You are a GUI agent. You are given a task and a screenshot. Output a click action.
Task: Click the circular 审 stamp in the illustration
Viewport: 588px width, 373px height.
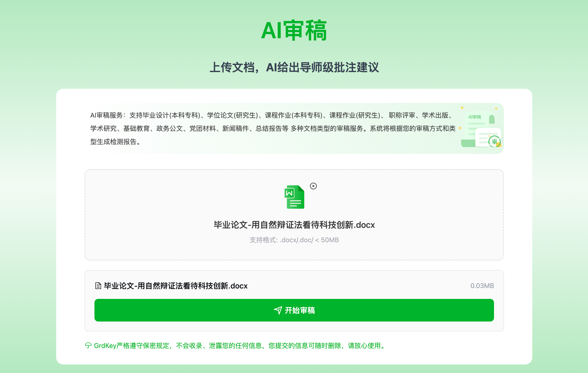point(494,142)
